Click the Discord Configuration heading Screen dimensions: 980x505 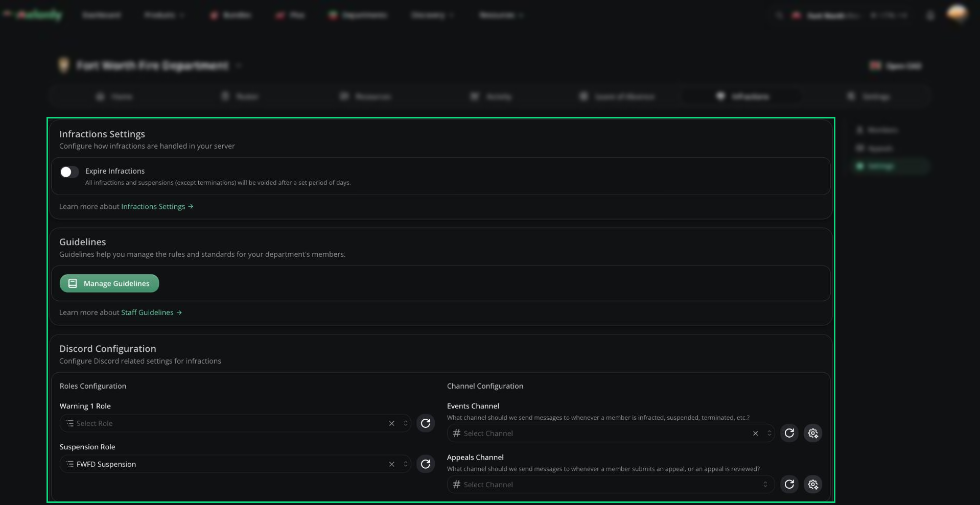click(108, 349)
